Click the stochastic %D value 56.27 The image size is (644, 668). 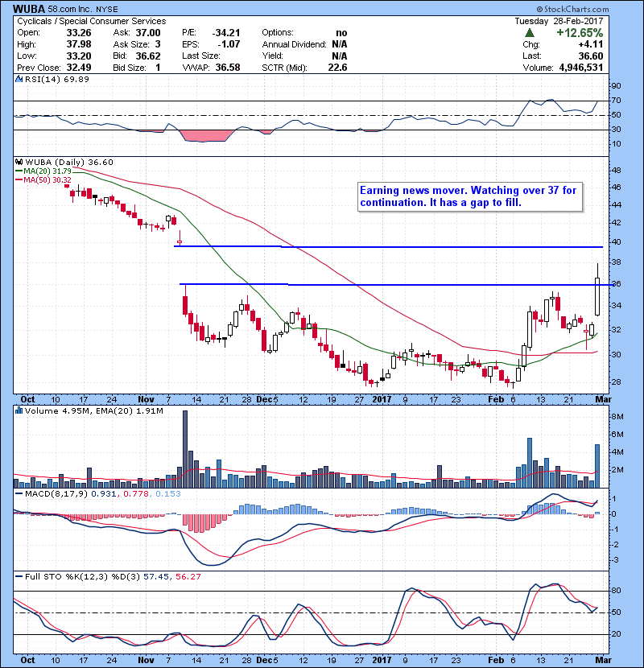click(x=188, y=577)
